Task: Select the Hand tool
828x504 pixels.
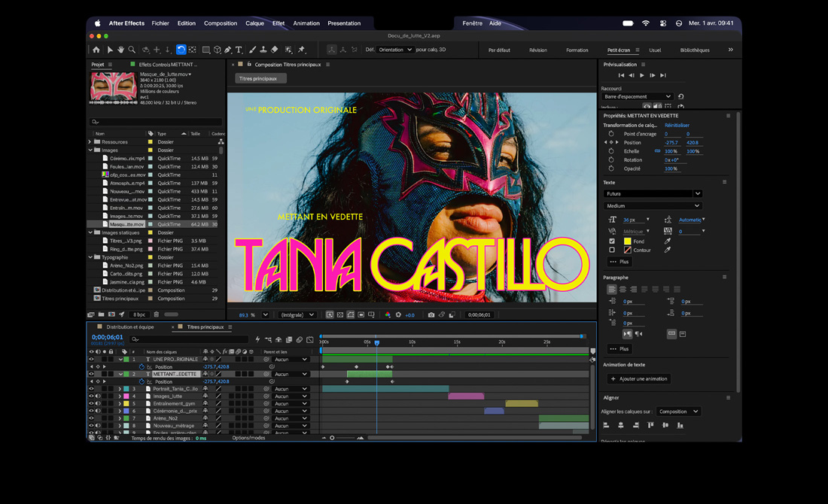Action: 120,50
